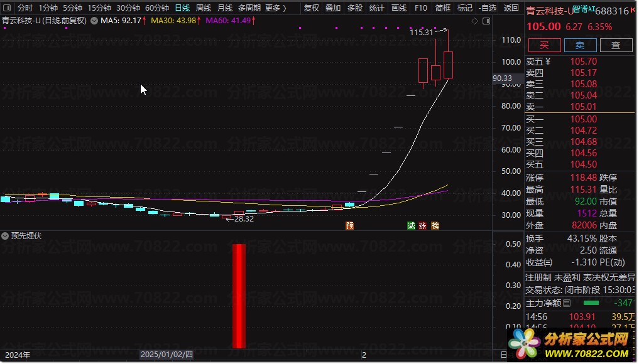Expand the main chart indicator dropdown arrow
The width and height of the screenshot is (639, 364).
tap(94, 21)
